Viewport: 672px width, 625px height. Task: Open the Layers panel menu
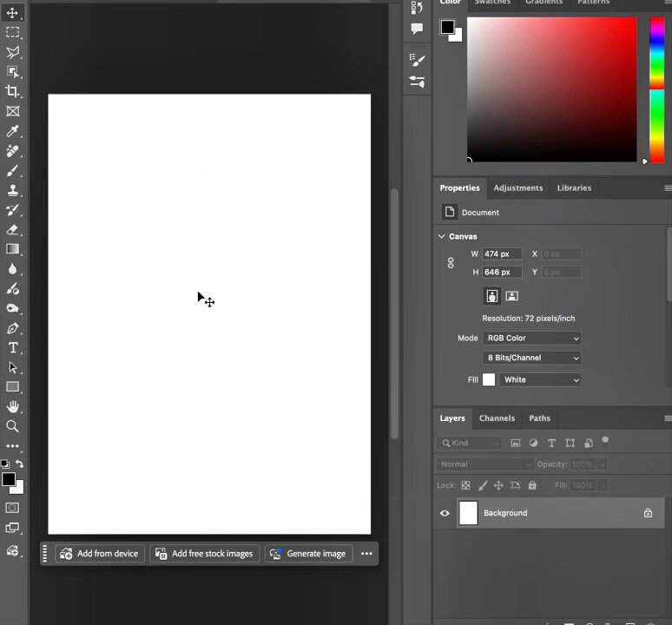pos(668,418)
